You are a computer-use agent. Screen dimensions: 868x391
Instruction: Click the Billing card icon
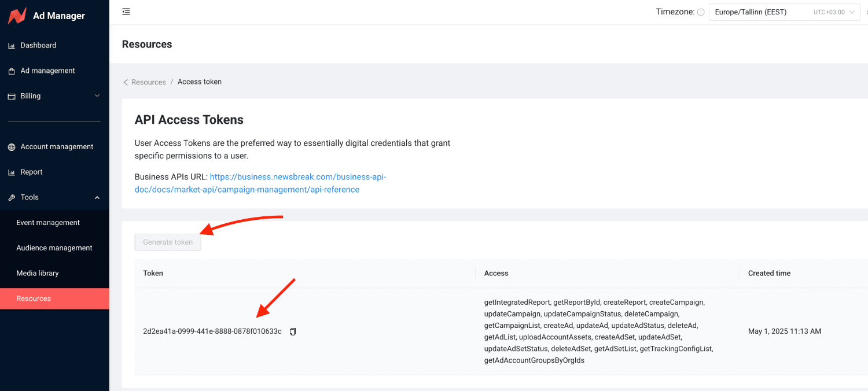pyautogui.click(x=12, y=97)
